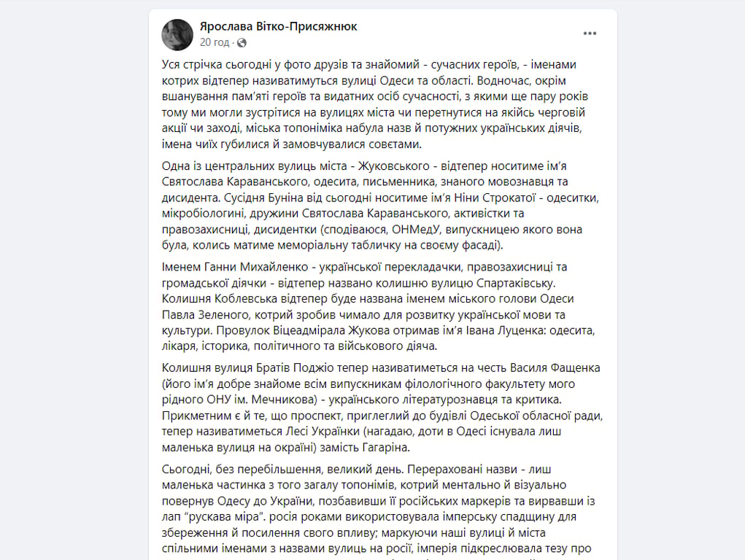This screenshot has height=560, width=745.
Task: Expand post actions via the ellipsis button
Action: pos(590,32)
